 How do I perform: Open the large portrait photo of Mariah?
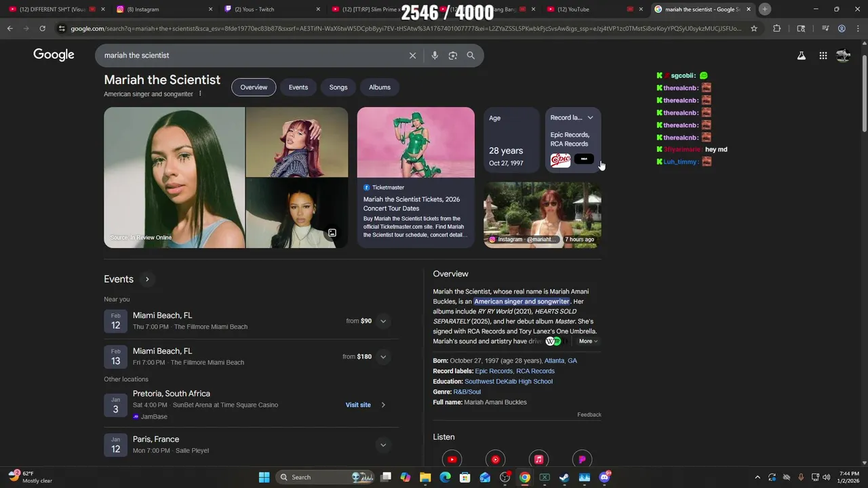[174, 178]
